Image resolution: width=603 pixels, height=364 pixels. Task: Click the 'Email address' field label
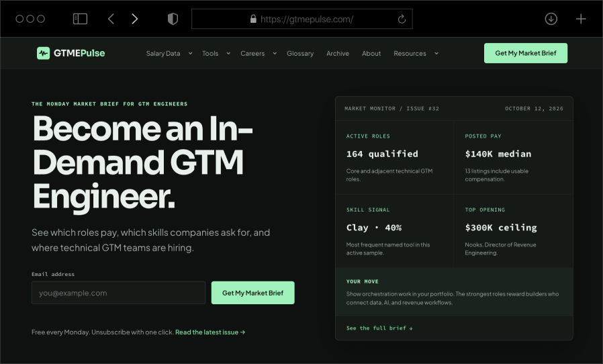[53, 275]
